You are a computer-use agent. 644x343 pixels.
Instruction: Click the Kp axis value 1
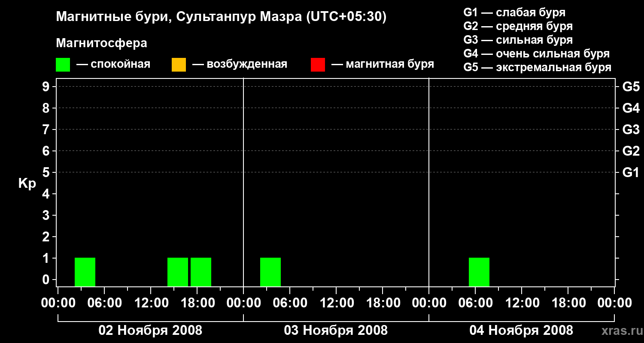45,258
